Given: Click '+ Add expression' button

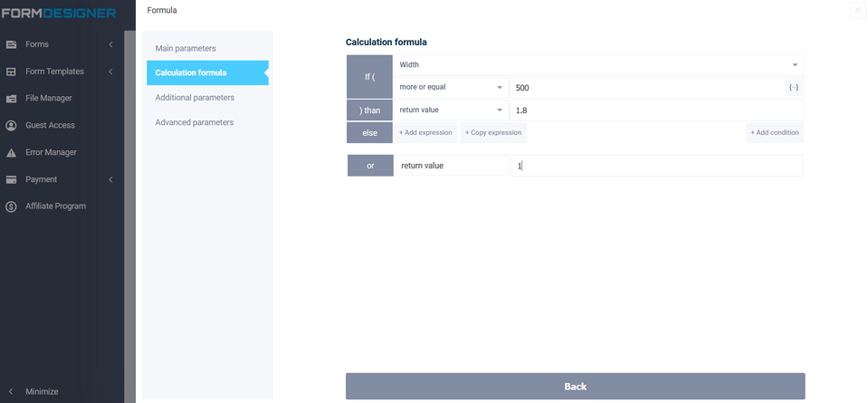Looking at the screenshot, I should coord(425,133).
